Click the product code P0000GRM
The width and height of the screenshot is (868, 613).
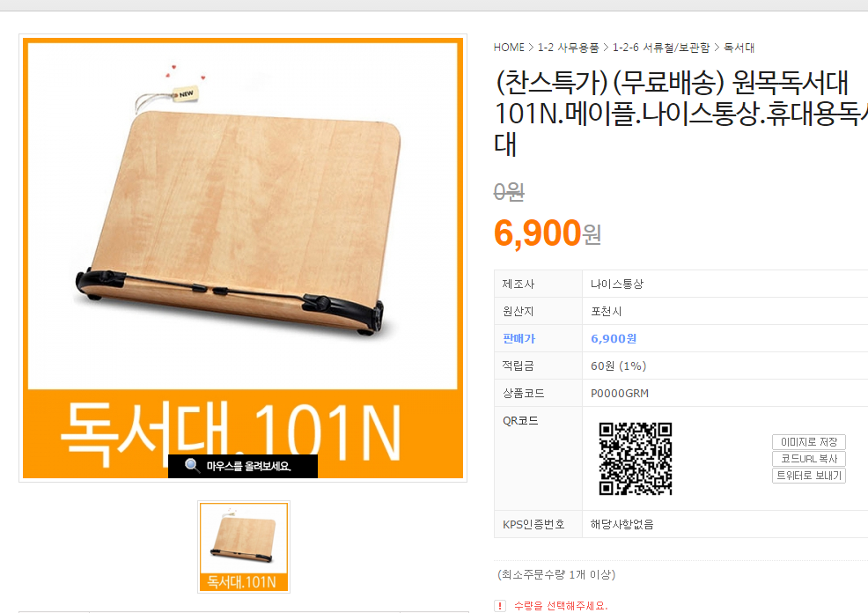620,393
